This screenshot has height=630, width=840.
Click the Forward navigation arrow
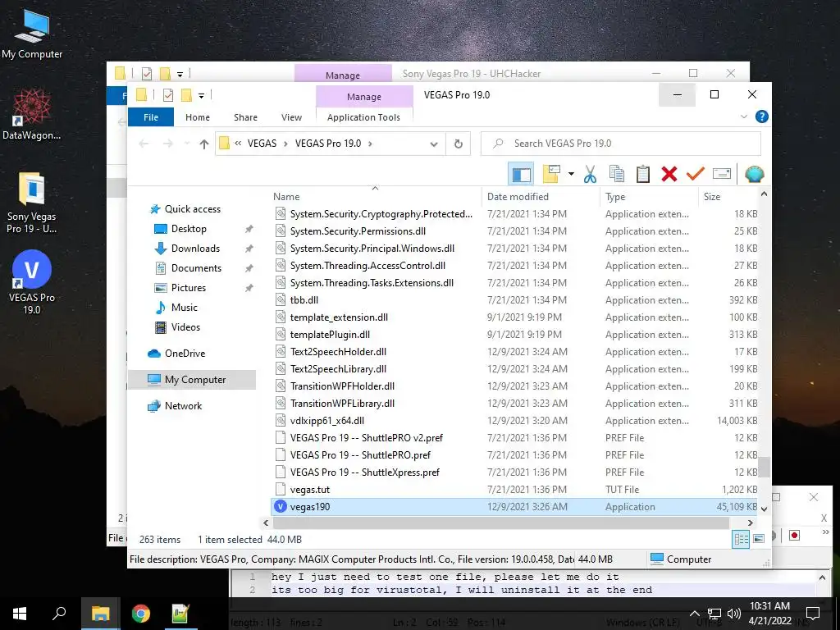167,144
